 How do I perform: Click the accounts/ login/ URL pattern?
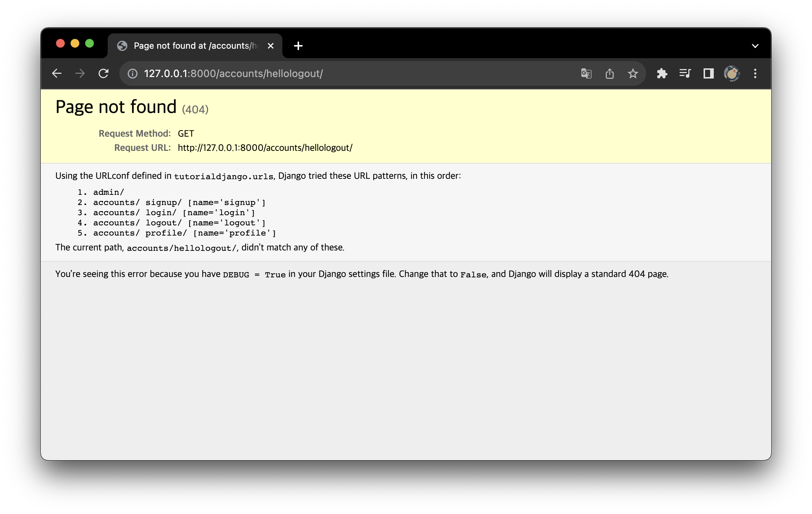point(174,213)
